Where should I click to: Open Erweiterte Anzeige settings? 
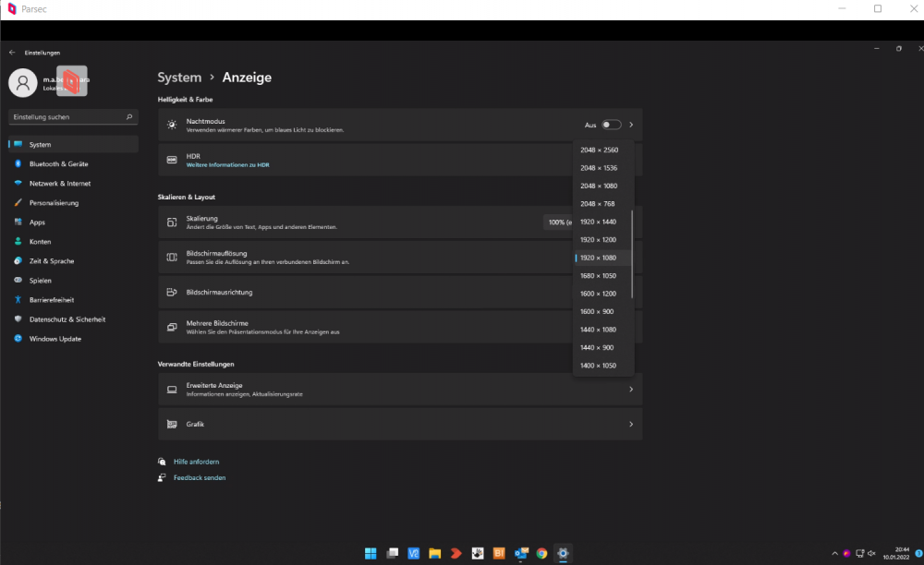click(x=400, y=389)
